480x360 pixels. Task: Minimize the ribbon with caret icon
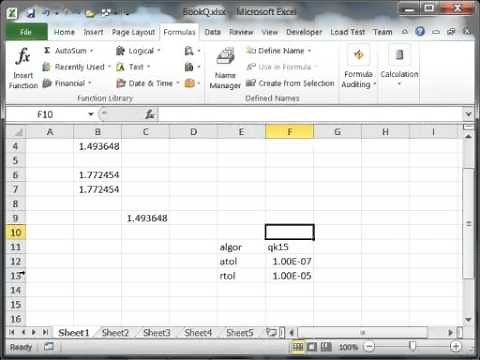point(404,32)
